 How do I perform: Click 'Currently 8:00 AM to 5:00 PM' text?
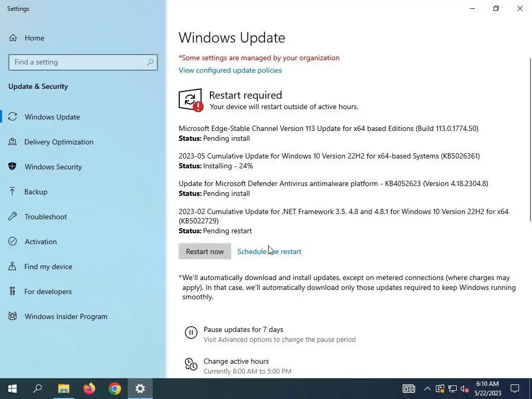pyautogui.click(x=247, y=371)
